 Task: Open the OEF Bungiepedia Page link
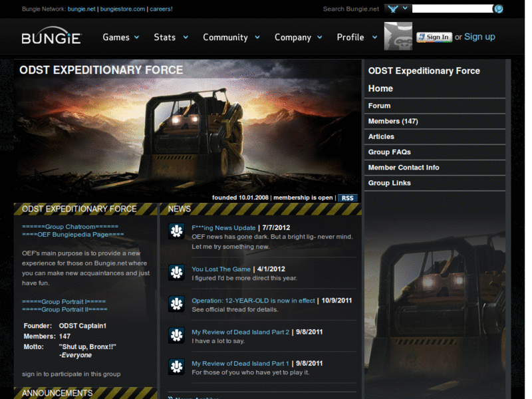[x=73, y=235]
